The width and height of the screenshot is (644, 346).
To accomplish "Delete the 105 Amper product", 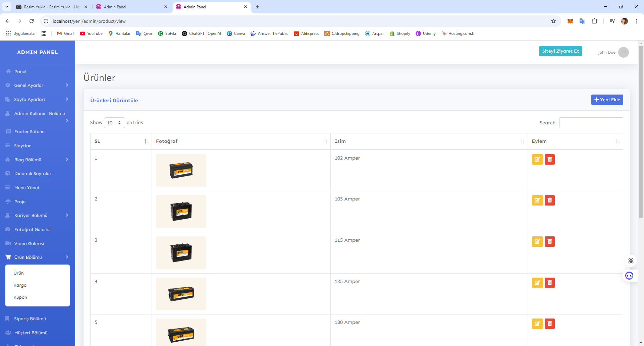I will 549,200.
